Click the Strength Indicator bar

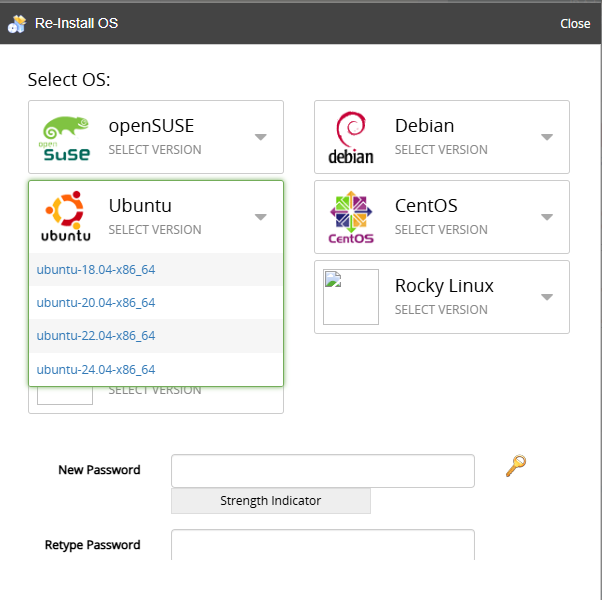click(271, 501)
